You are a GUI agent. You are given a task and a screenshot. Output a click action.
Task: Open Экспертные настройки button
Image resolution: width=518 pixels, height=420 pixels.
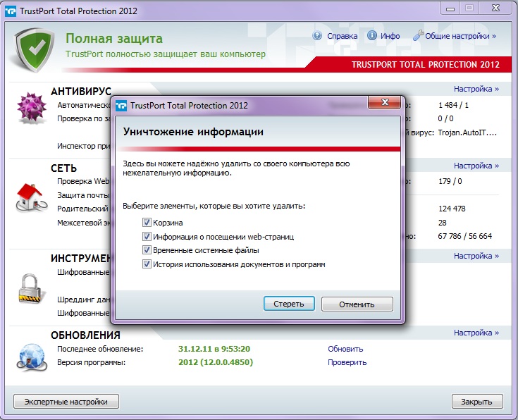coord(66,402)
